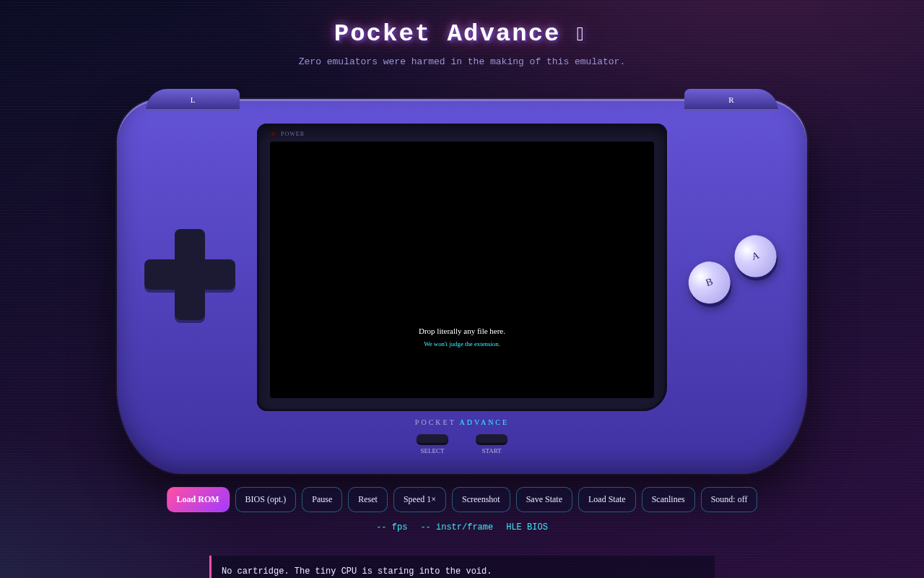
Task: Push down on the D-pad
Action: pyautogui.click(x=190, y=305)
